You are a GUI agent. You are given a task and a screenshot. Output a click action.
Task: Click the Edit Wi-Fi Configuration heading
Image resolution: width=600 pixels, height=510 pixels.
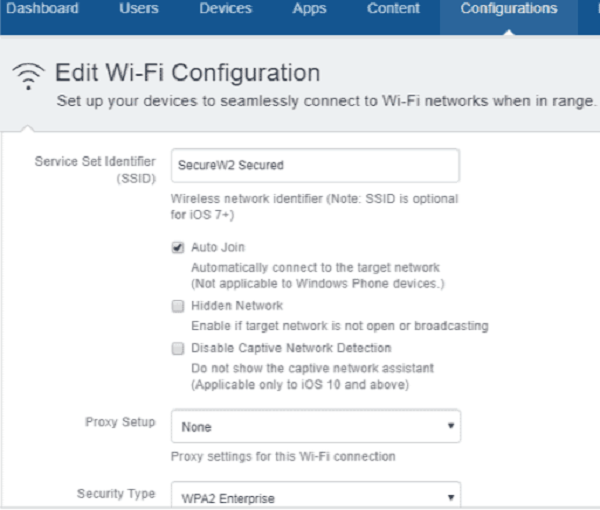(x=187, y=73)
